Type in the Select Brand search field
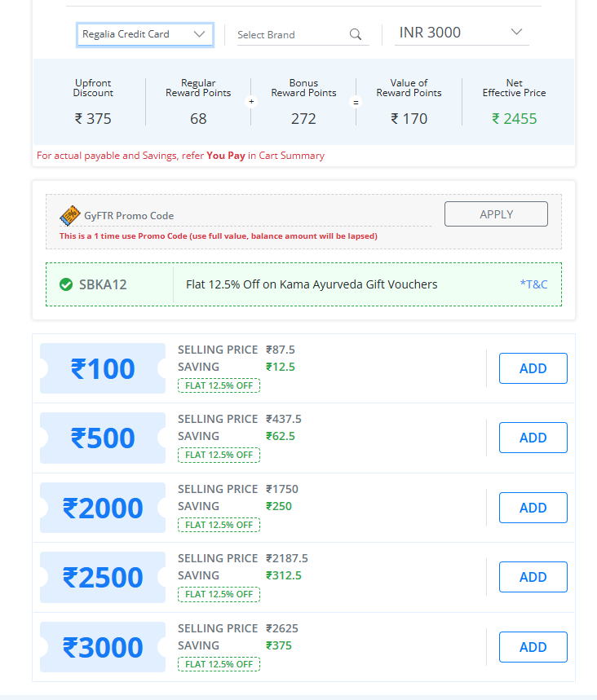The height and width of the screenshot is (700, 597). (290, 35)
